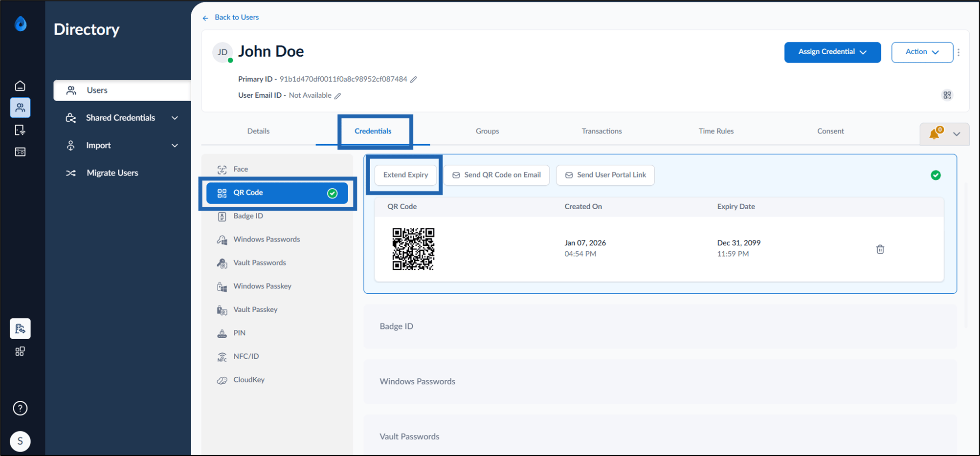Click the 'Jan 07, 2026' created date

[x=585, y=243]
